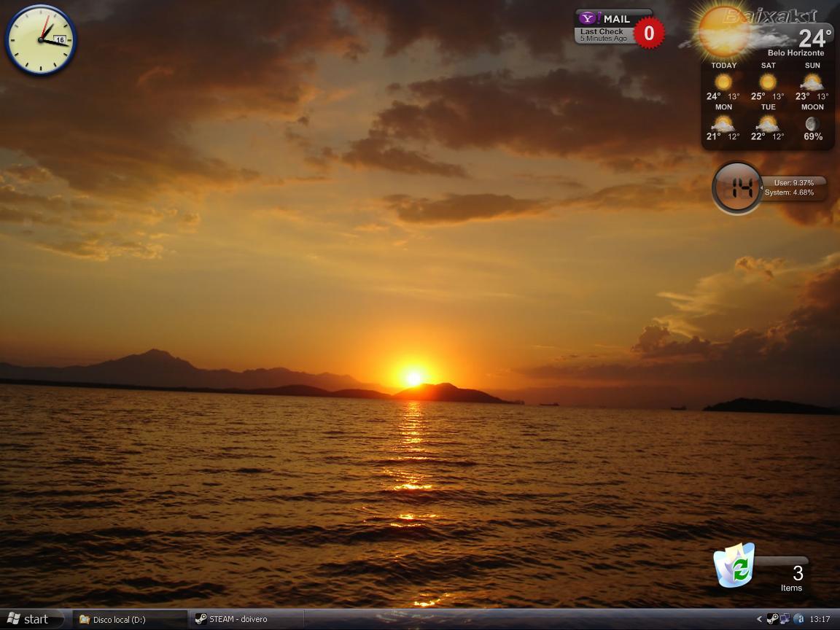Click the Belo Horizonte city label
The width and height of the screenshot is (840, 630).
(796, 53)
